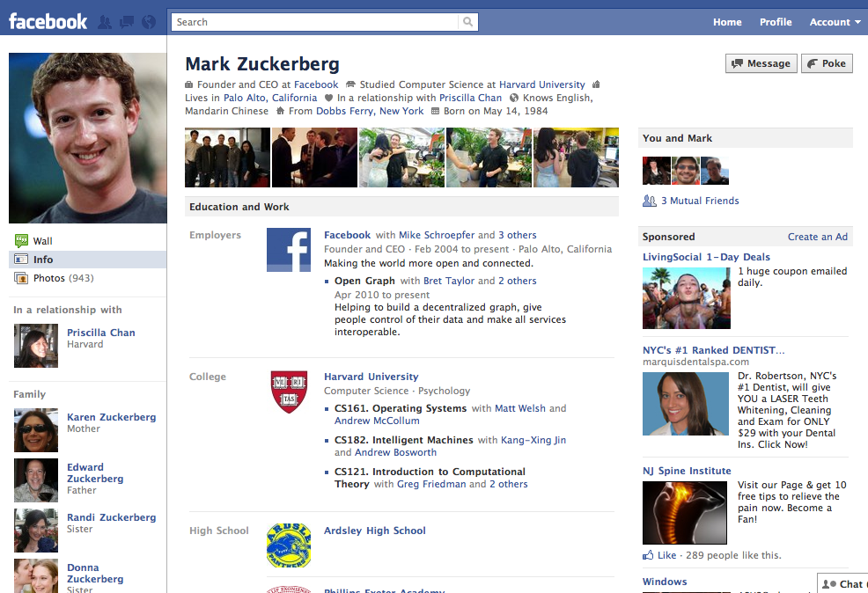The width and height of the screenshot is (868, 593).
Task: Send a Message to Mark Zuckerberg
Action: tap(761, 63)
